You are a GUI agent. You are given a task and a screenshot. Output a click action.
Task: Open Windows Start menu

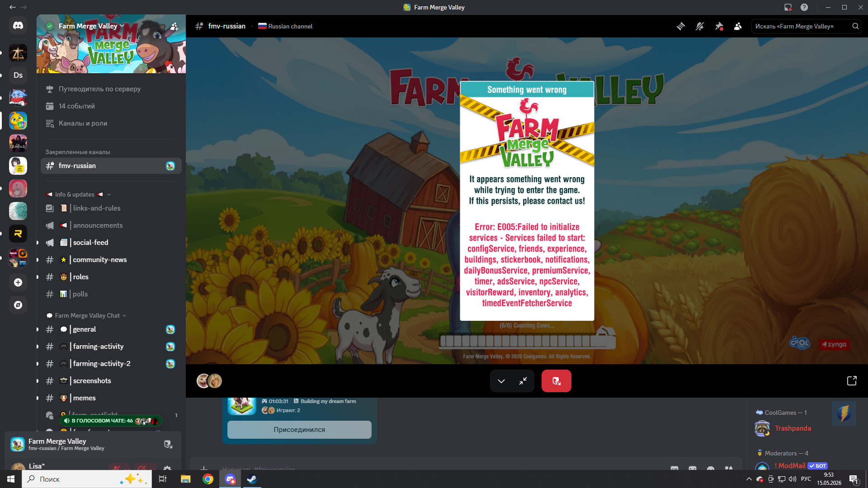(x=11, y=479)
